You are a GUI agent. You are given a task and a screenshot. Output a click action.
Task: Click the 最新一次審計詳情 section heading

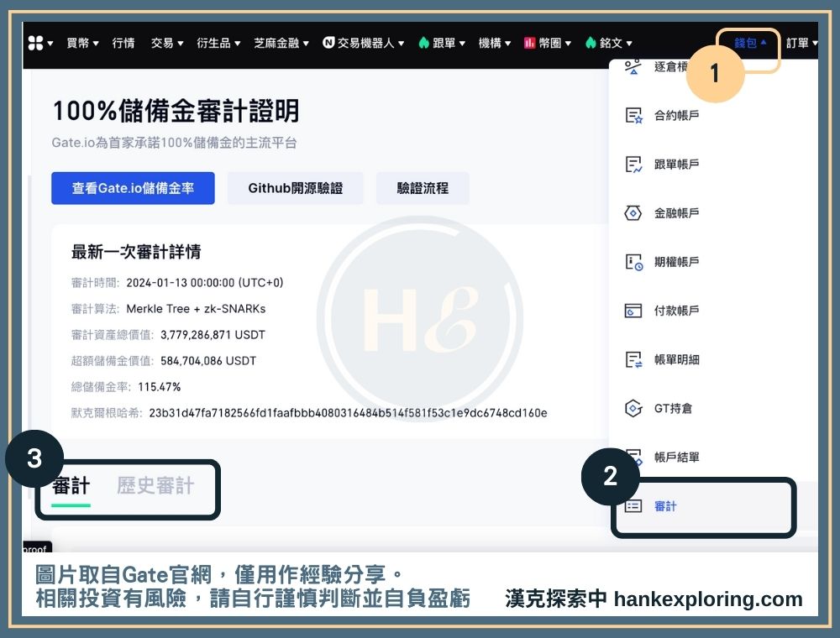click(136, 252)
